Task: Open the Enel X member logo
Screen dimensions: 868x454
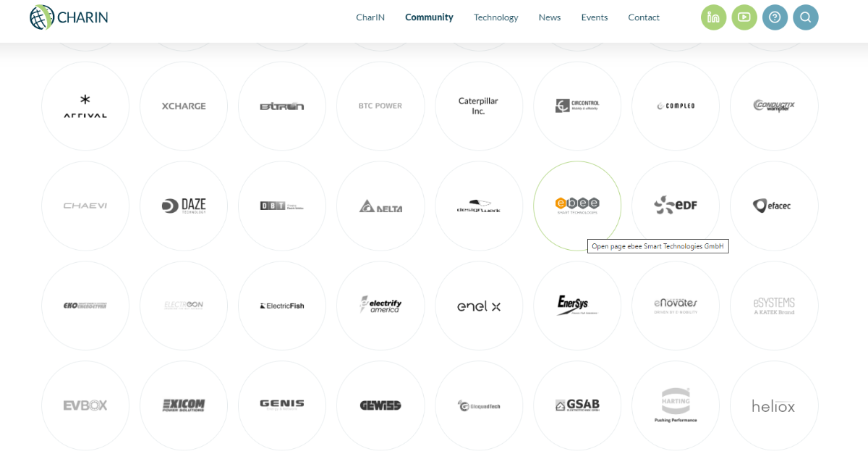Action: [x=479, y=306]
